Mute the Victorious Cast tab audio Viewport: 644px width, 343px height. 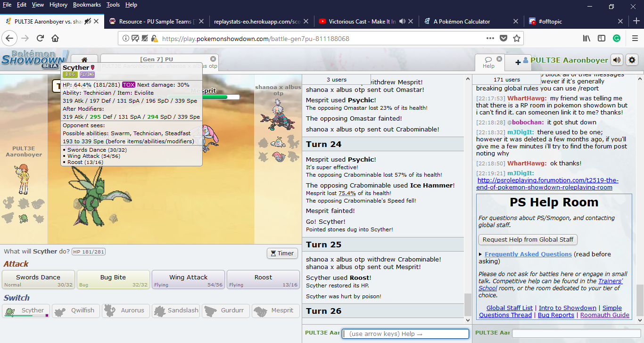(402, 21)
